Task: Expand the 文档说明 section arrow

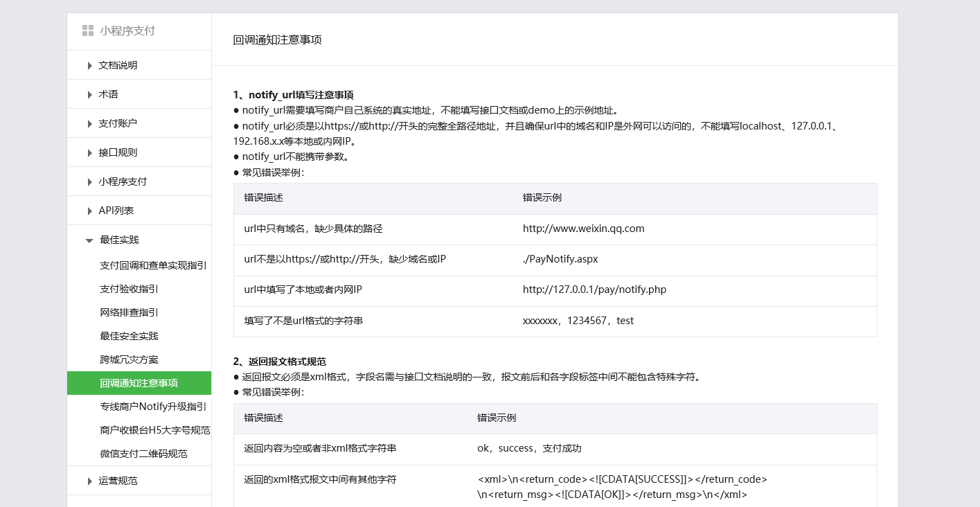Action: point(90,66)
